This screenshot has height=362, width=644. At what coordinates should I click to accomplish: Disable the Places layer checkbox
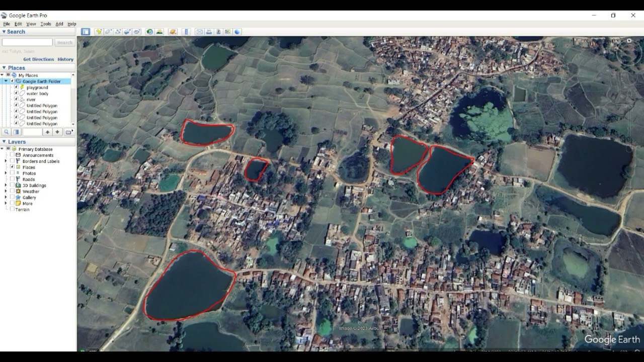point(12,167)
